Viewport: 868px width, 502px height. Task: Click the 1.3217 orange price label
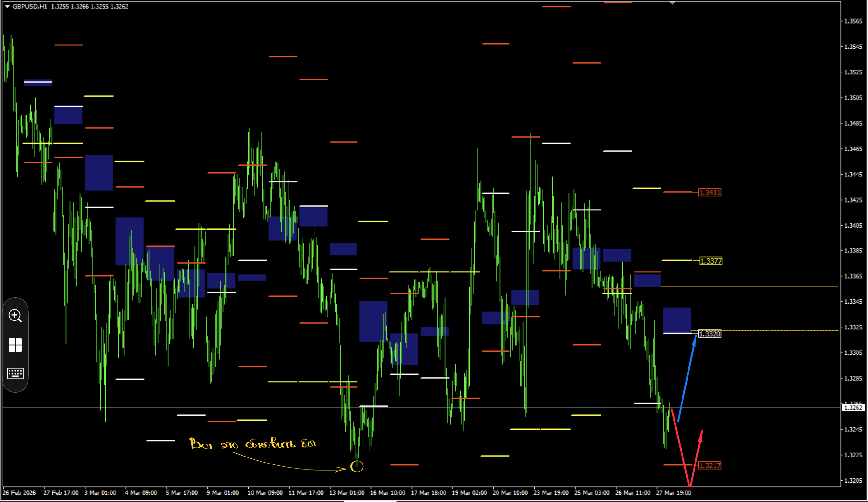[709, 465]
